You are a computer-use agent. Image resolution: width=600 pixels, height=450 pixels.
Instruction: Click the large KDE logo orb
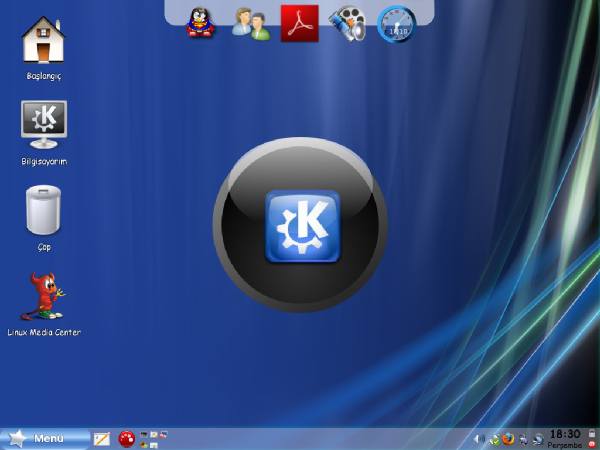(x=300, y=225)
